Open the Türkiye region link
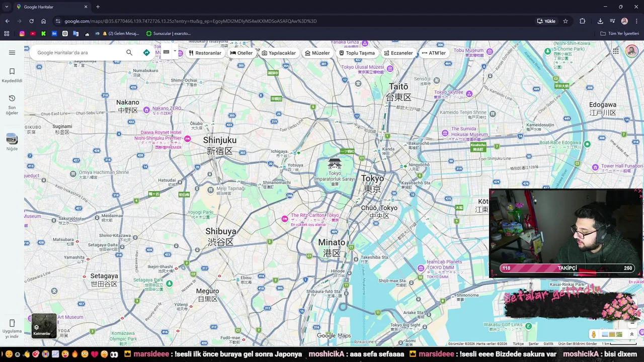 (518, 344)
